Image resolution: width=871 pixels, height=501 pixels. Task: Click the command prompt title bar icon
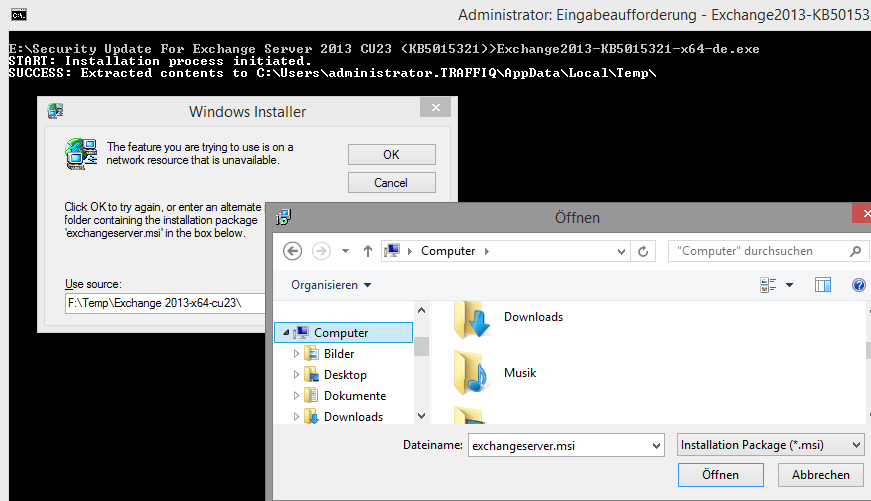pos(19,15)
